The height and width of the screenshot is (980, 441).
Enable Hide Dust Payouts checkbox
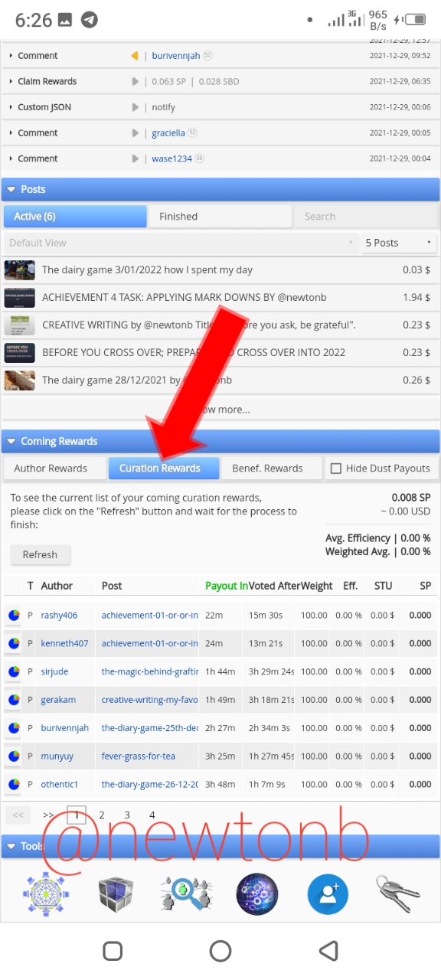[335, 469]
